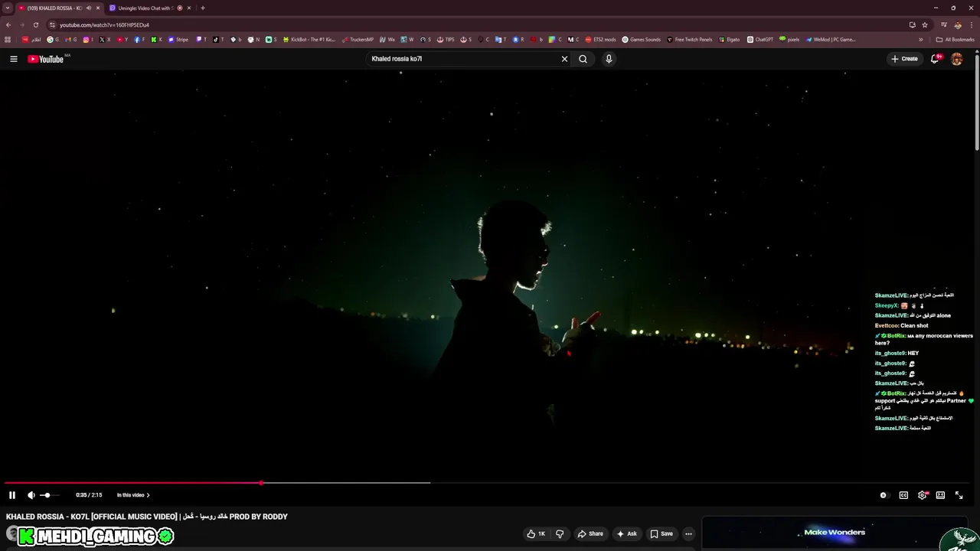Seek on the red video progress bar

point(487,483)
